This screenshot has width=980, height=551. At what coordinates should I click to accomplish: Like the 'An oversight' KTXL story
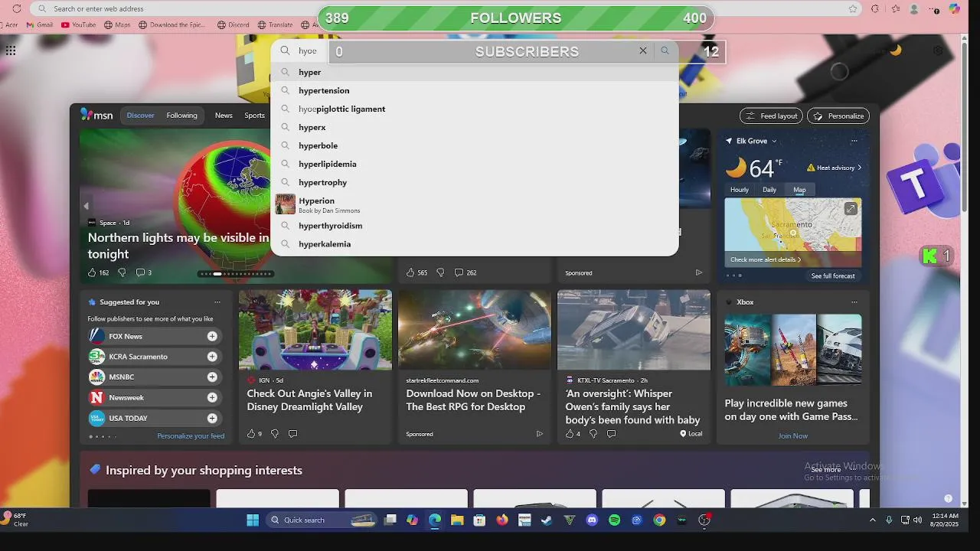(573, 434)
